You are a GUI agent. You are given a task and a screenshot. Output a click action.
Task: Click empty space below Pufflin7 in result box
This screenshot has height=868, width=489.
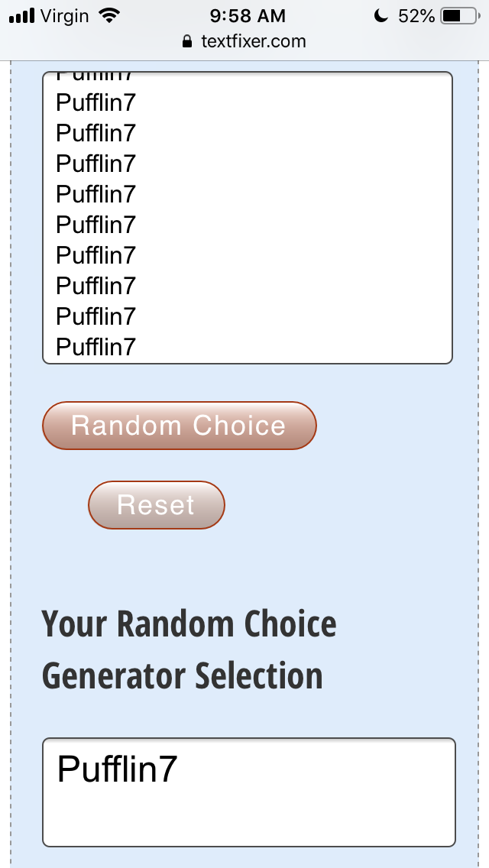[248, 819]
